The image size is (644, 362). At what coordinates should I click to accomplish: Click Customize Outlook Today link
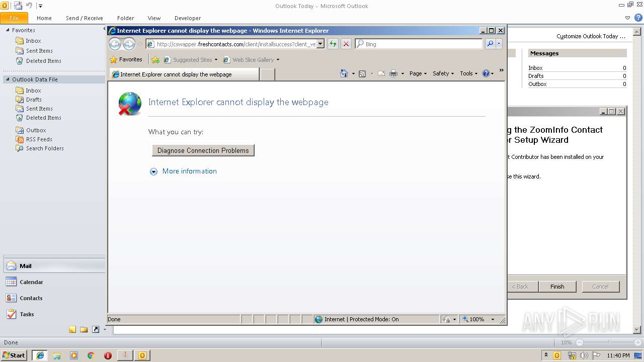point(591,36)
